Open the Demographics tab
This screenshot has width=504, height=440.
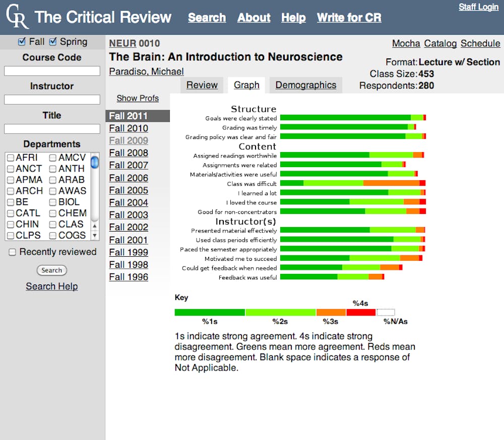[305, 85]
